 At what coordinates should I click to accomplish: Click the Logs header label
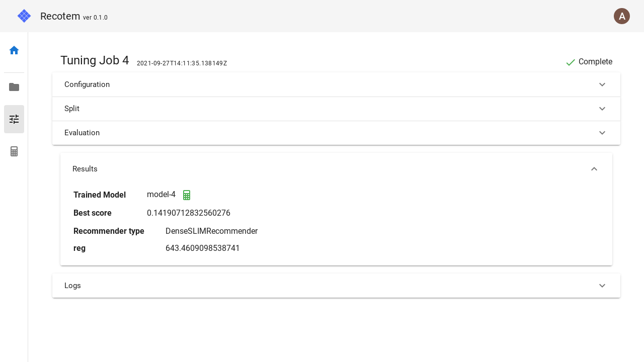[x=72, y=286]
